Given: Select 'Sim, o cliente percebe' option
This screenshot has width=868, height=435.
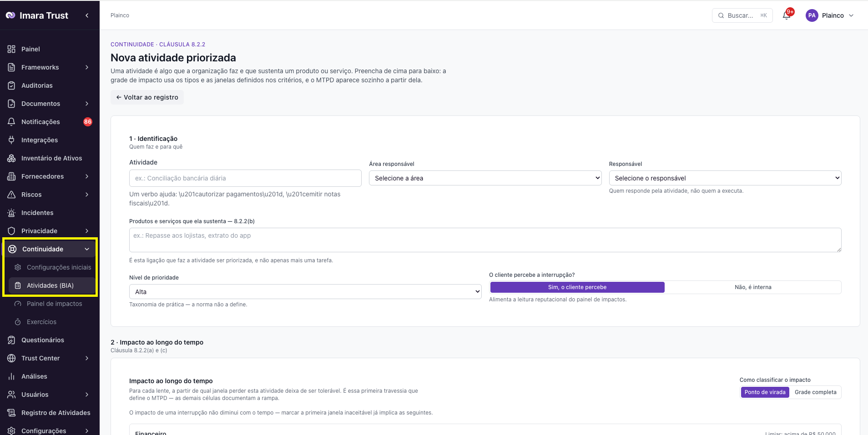Looking at the screenshot, I should [577, 287].
